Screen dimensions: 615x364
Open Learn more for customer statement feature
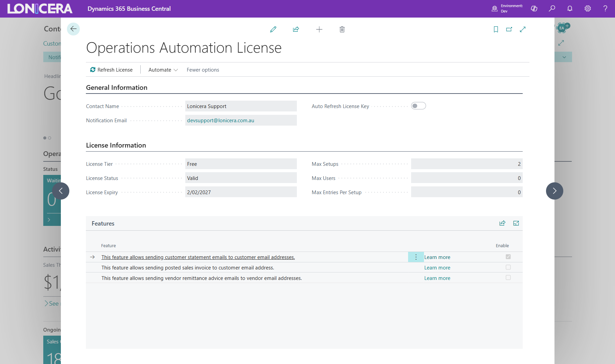pyautogui.click(x=437, y=257)
